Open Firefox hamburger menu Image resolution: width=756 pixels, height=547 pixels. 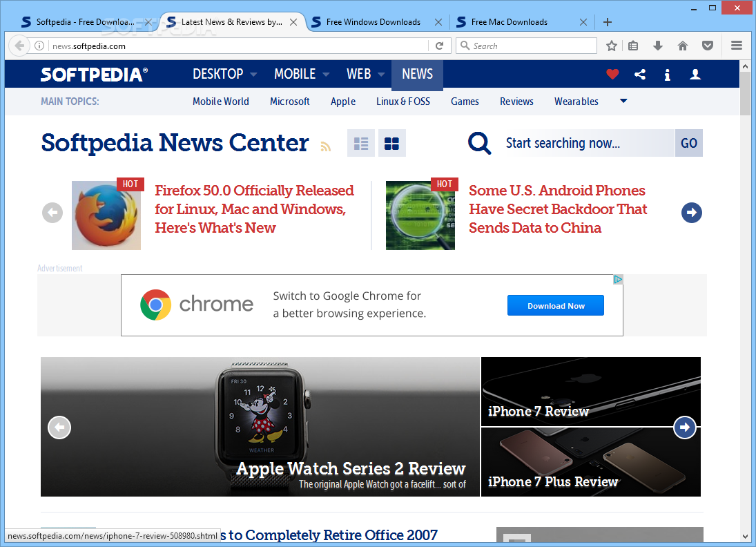[x=736, y=46]
